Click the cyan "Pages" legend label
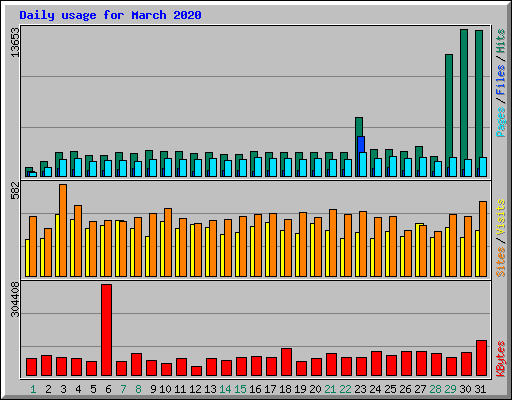512x400 pixels. 500,122
